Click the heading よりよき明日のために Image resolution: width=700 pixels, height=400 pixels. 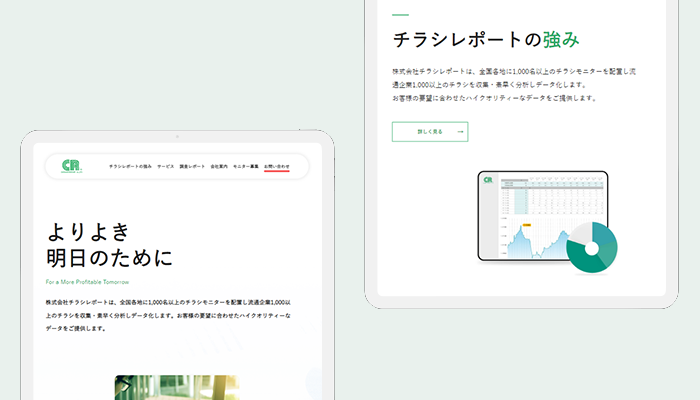(x=110, y=245)
